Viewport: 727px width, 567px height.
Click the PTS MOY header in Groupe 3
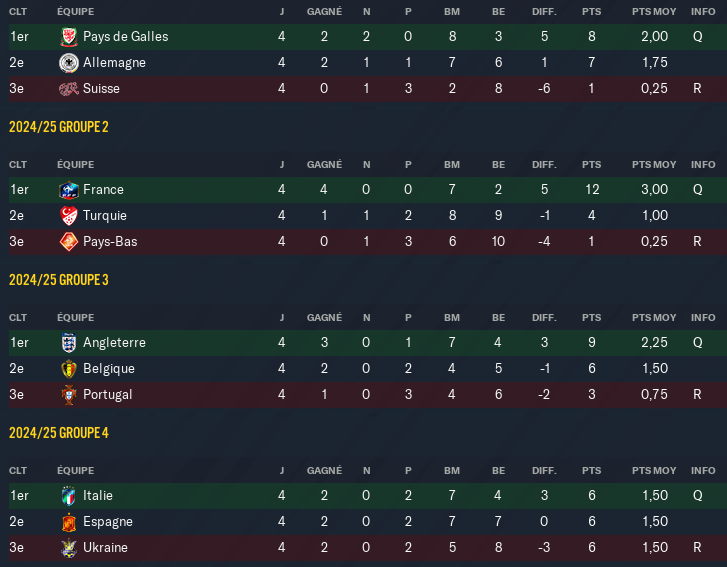[654, 318]
